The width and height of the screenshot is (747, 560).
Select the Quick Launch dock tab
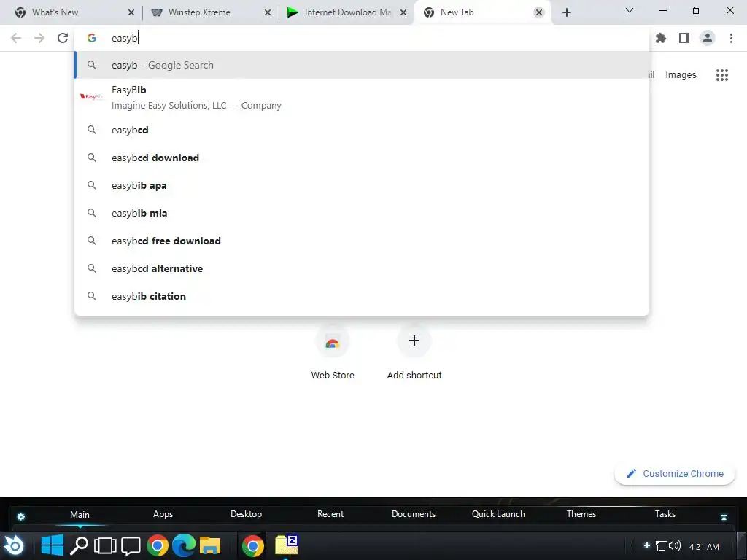coord(498,514)
